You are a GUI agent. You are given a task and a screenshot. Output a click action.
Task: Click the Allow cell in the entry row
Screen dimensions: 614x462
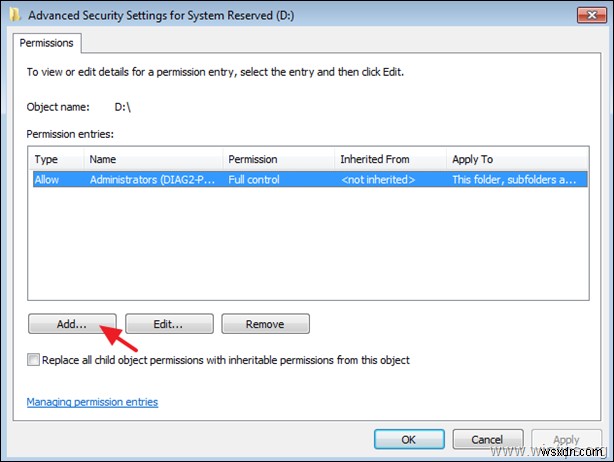click(48, 179)
